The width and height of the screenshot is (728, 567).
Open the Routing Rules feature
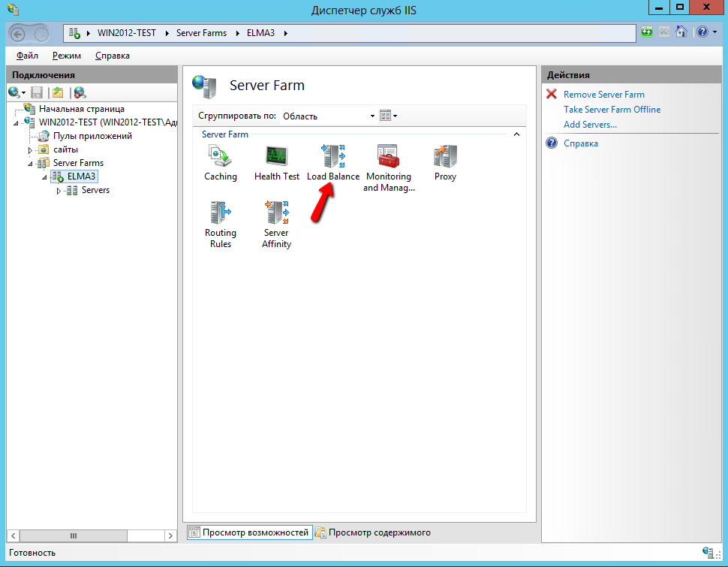220,215
